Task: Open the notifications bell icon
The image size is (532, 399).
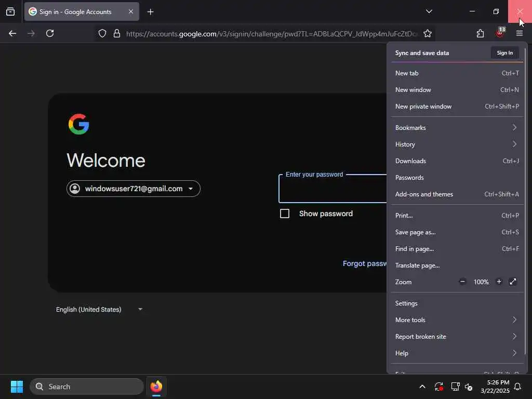Action: click(x=518, y=387)
